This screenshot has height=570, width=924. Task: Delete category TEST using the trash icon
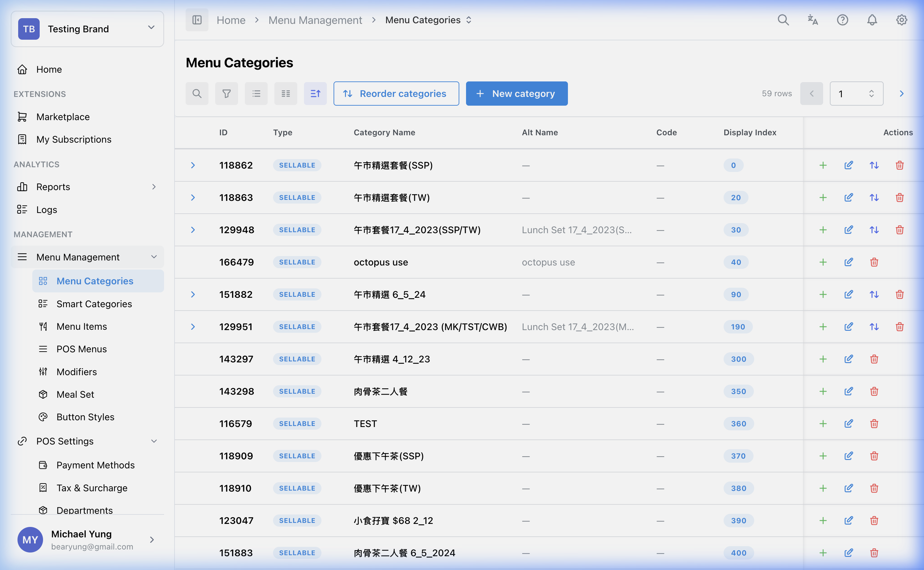pos(874,423)
